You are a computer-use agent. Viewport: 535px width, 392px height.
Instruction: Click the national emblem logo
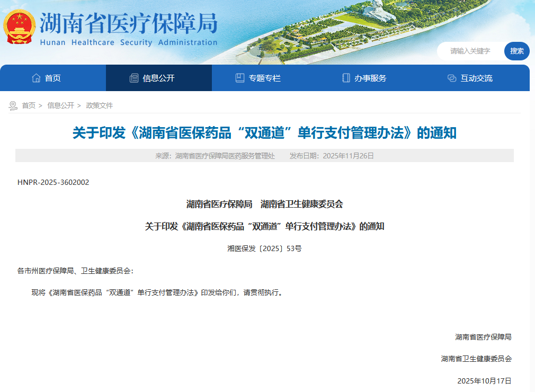point(20,26)
